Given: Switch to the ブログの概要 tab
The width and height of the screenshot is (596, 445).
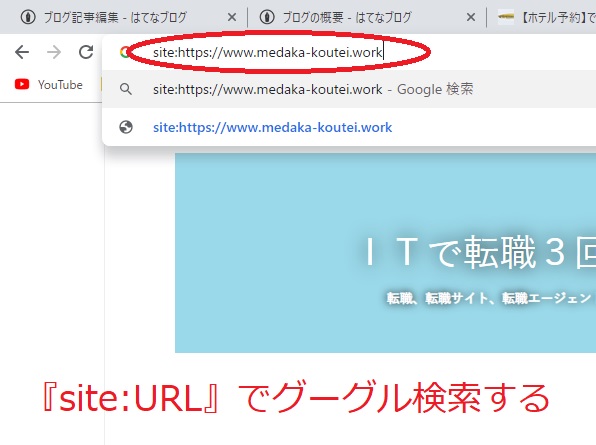Looking at the screenshot, I should pyautogui.click(x=367, y=17).
